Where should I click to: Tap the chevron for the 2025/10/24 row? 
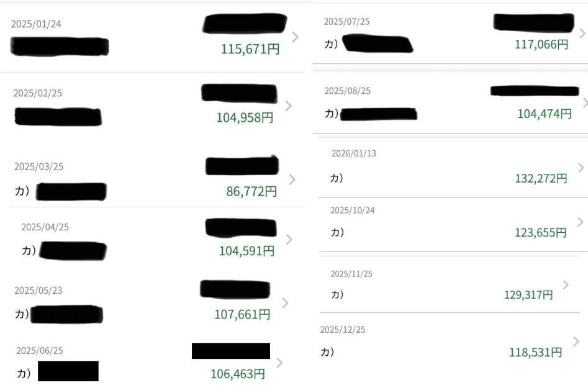[x=581, y=221]
